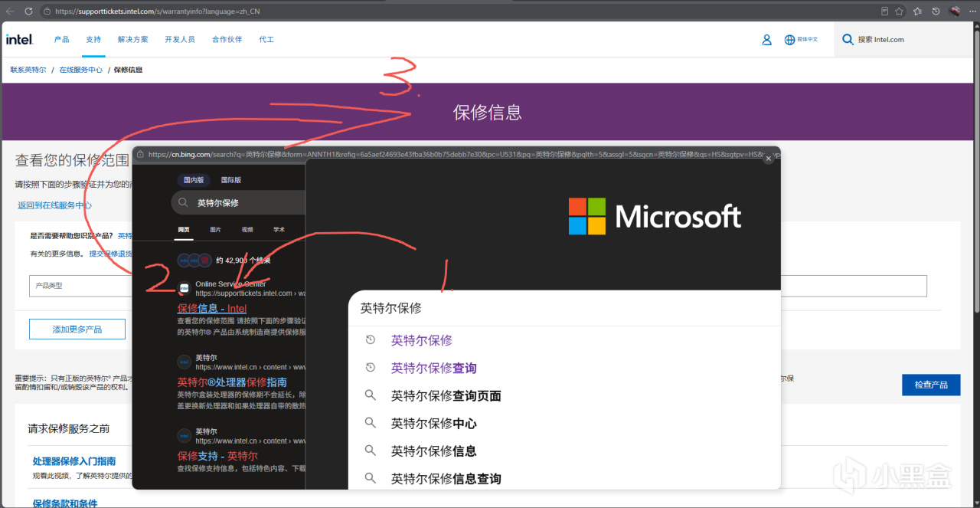Select 简体中文 language option

coord(808,40)
